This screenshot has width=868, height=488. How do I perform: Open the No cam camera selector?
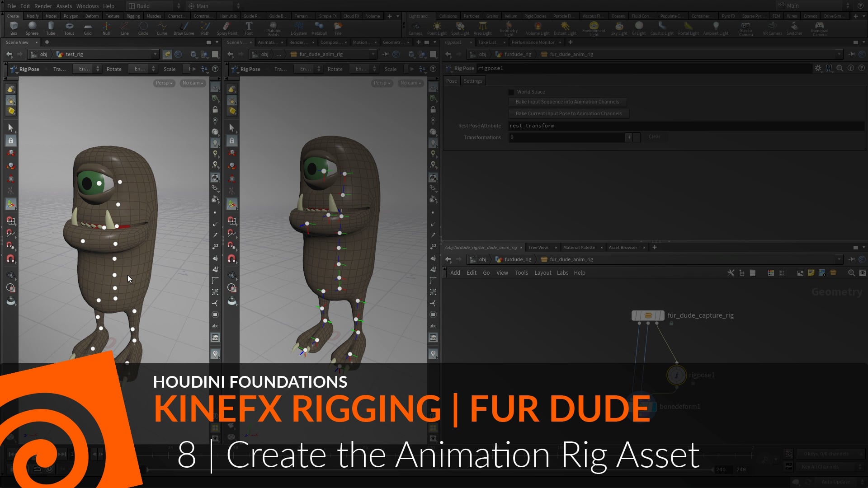point(192,83)
